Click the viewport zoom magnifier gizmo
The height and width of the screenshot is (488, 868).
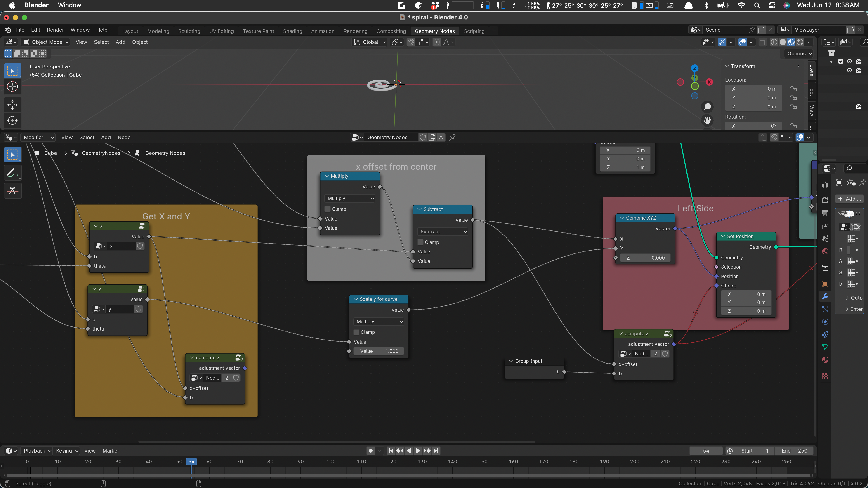tap(707, 107)
